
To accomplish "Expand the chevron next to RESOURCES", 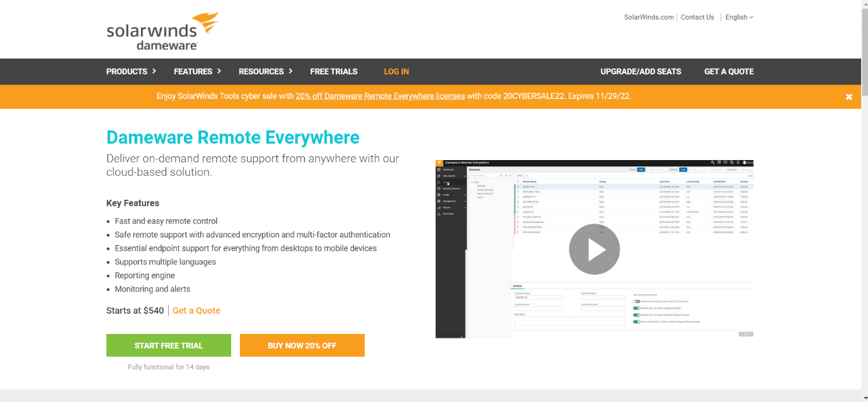I will click(290, 71).
